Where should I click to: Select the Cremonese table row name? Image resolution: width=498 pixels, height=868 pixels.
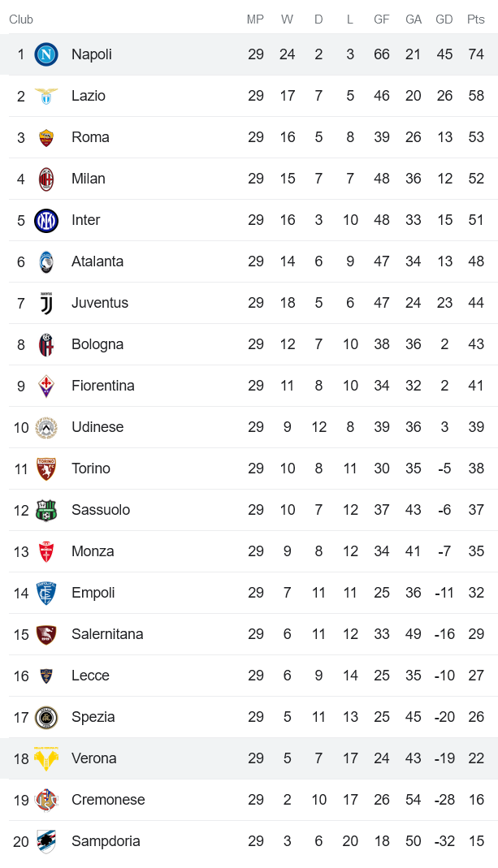[x=108, y=800]
